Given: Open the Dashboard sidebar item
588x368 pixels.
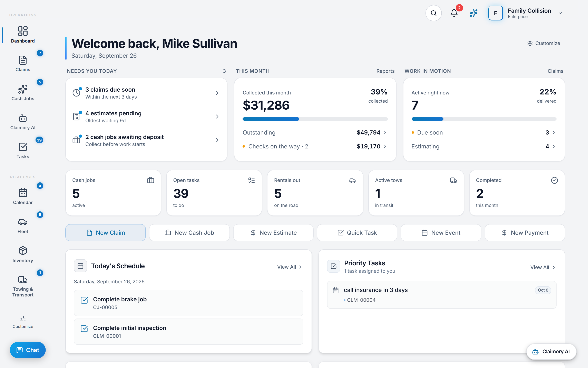Looking at the screenshot, I should tap(23, 35).
